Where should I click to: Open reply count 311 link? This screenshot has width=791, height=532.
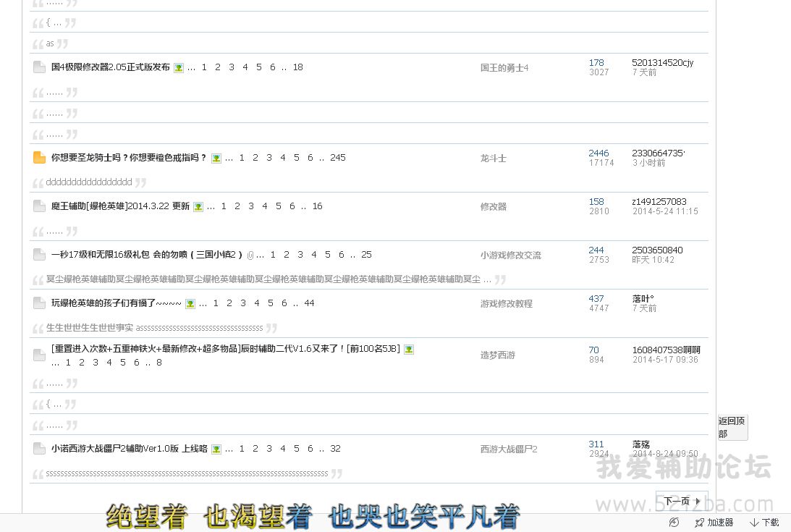(x=596, y=444)
